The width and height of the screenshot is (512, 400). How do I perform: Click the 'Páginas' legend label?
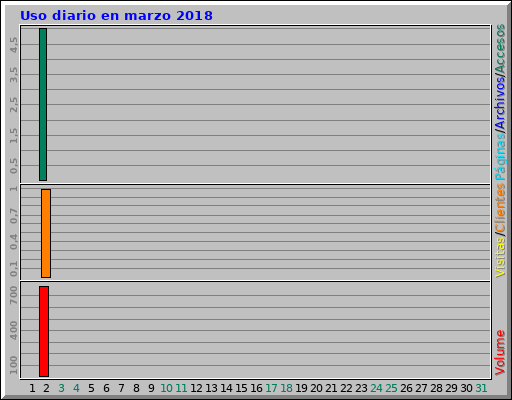coord(500,157)
